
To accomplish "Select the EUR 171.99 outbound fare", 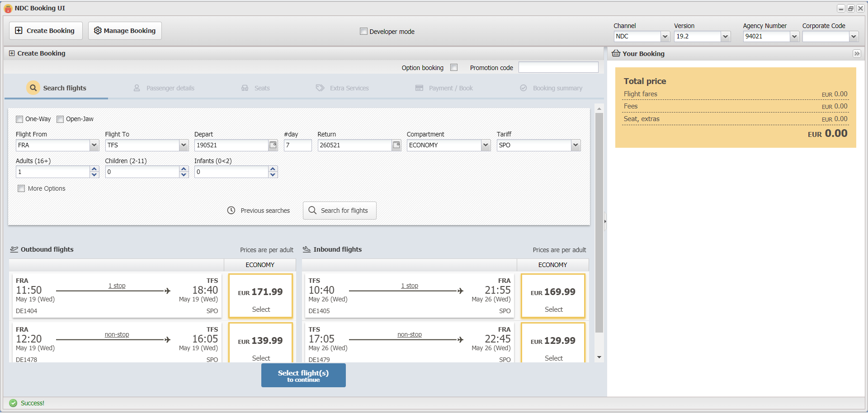I will [260, 296].
